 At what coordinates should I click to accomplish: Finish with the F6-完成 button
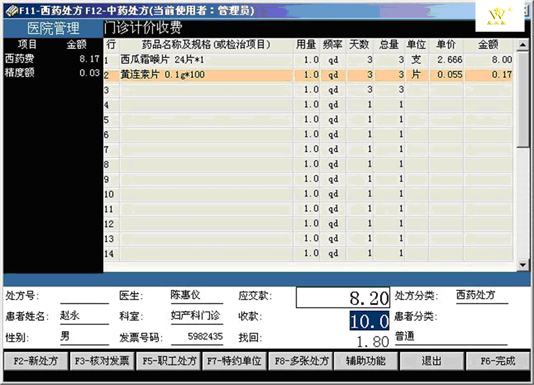(498, 360)
